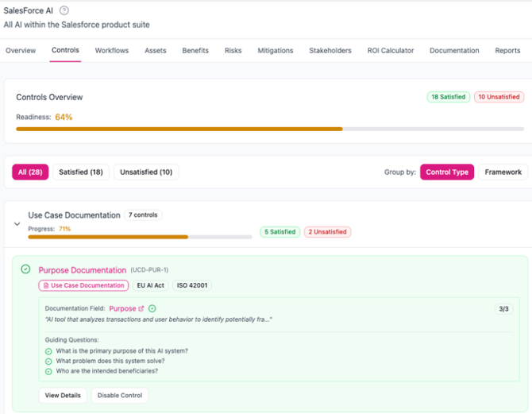Click the green check icon after Purpose field link

(x=152, y=308)
